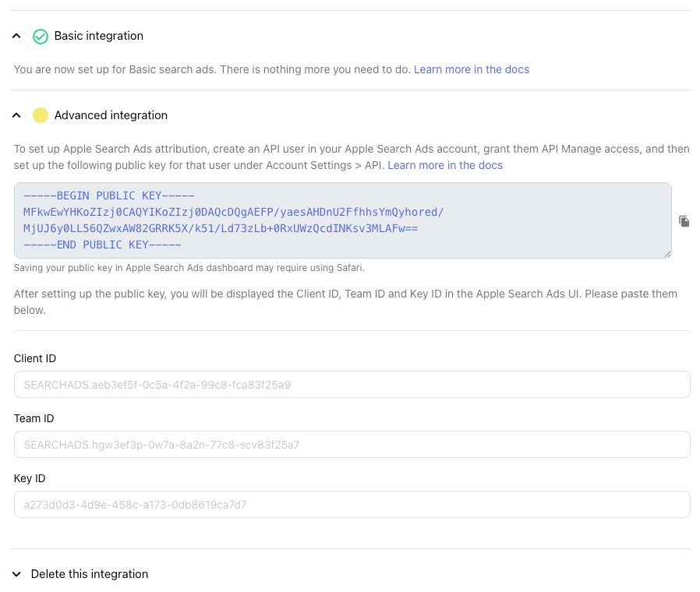Click the Key ID label
The width and height of the screenshot is (700, 592).
click(30, 479)
